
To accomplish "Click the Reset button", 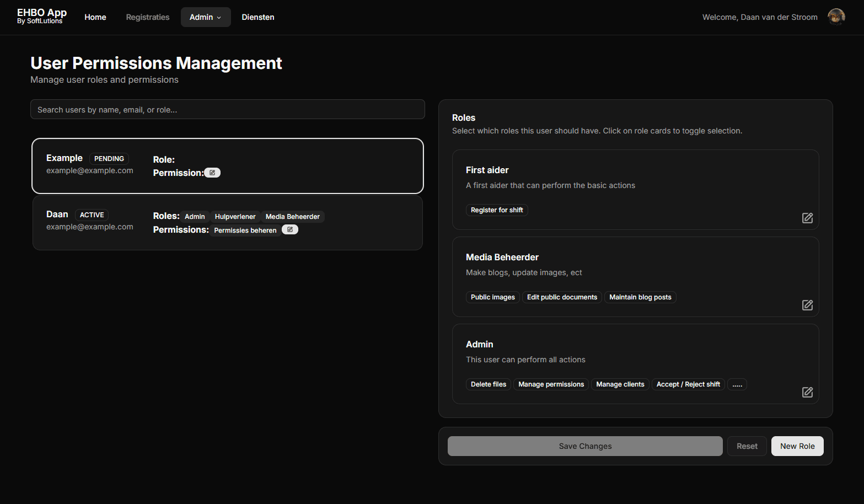I will click(747, 446).
